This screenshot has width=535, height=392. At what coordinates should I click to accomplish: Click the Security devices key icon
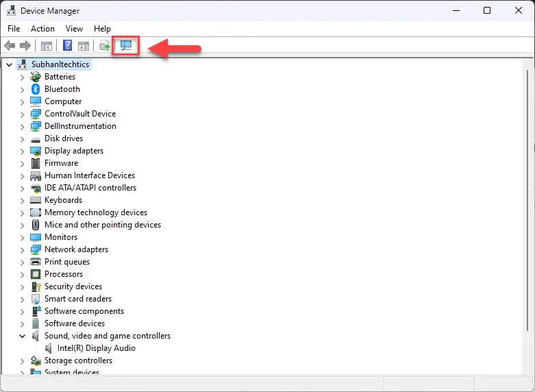coord(36,286)
